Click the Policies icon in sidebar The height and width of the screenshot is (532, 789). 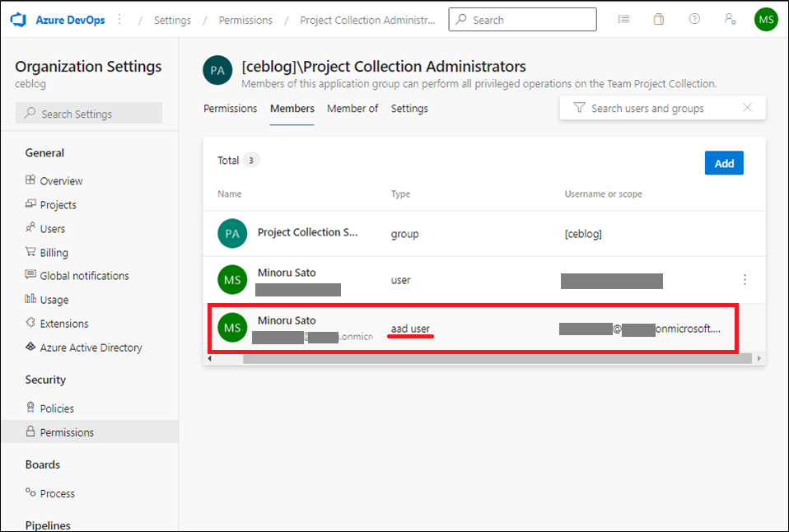click(x=30, y=407)
